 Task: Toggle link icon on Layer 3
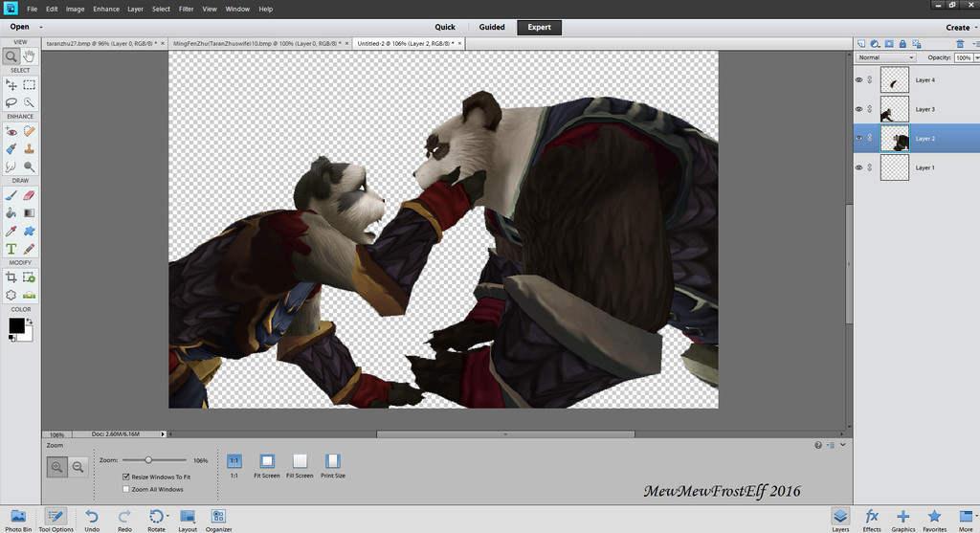(x=870, y=109)
